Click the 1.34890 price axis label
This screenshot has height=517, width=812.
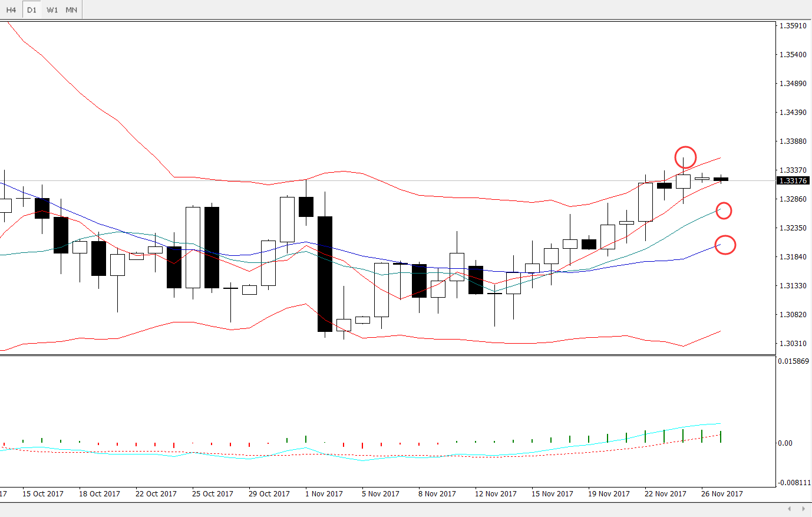tap(793, 84)
